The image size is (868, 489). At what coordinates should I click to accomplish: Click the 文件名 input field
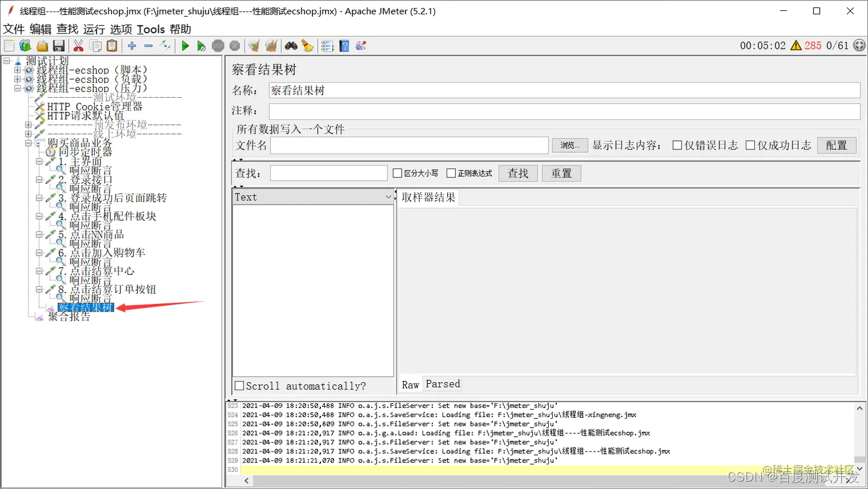(409, 145)
